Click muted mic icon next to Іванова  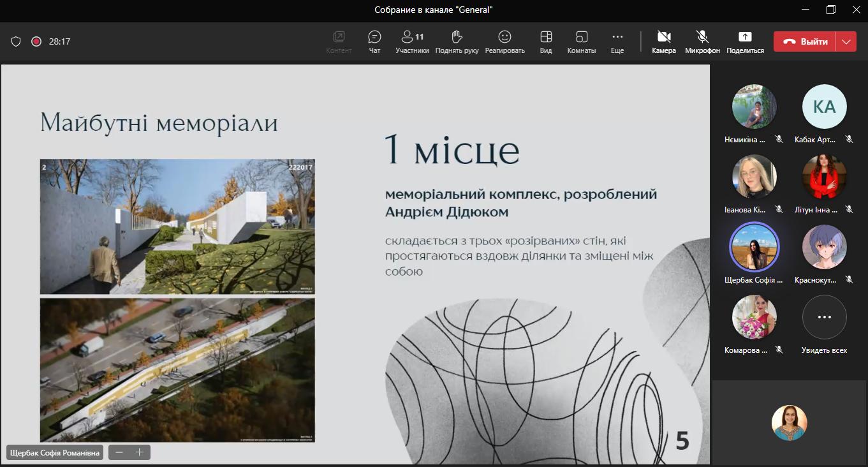click(779, 209)
